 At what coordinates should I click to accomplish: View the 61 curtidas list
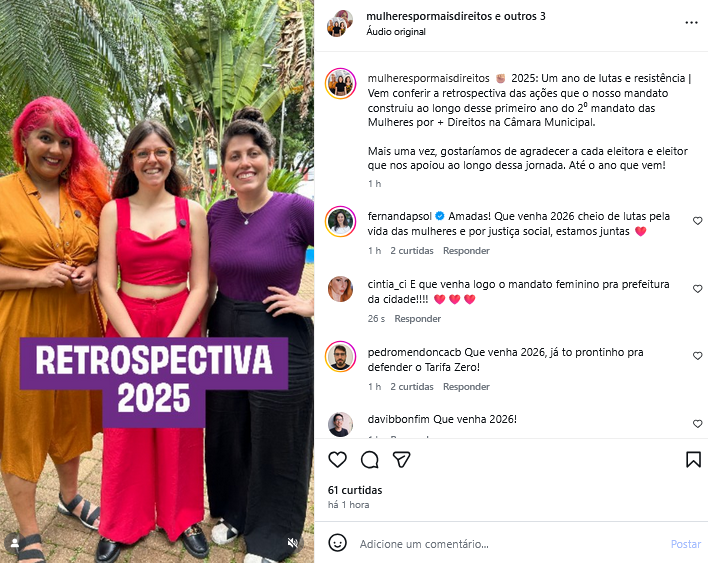pos(355,490)
